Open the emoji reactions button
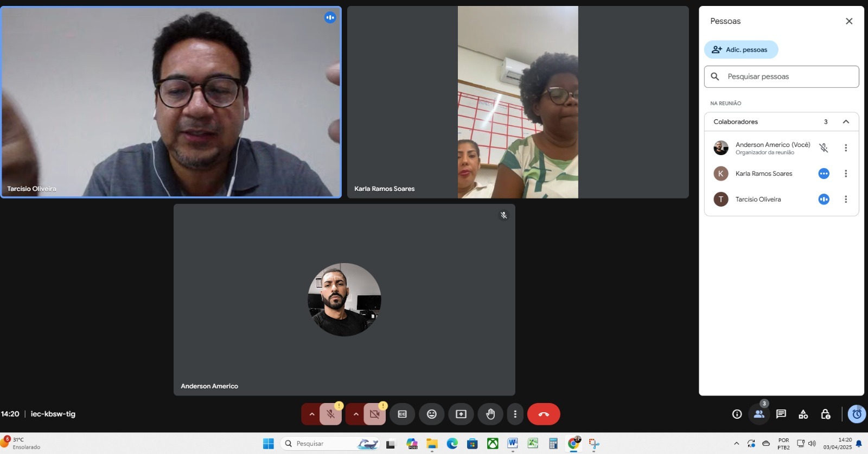868x454 pixels. click(432, 414)
